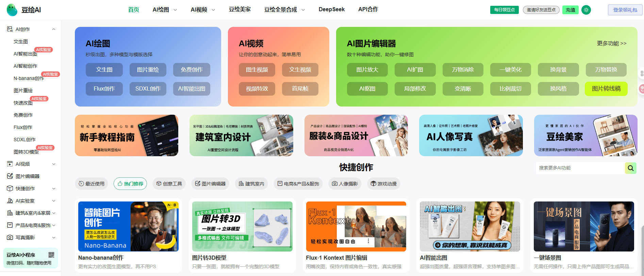This screenshot has width=644, height=276.
Task: Click the 登录领礼包 login button
Action: (625, 10)
